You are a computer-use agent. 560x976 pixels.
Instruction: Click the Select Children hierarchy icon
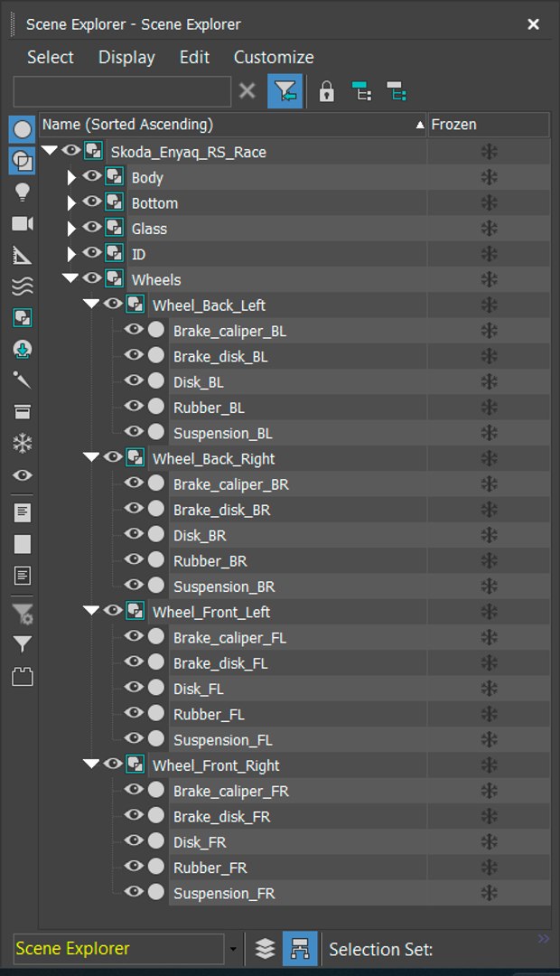point(361,91)
